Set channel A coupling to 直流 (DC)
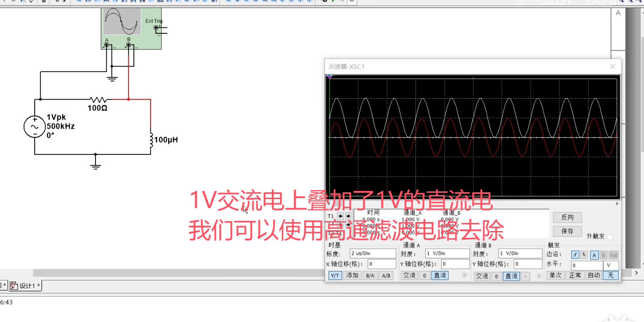 pos(440,276)
